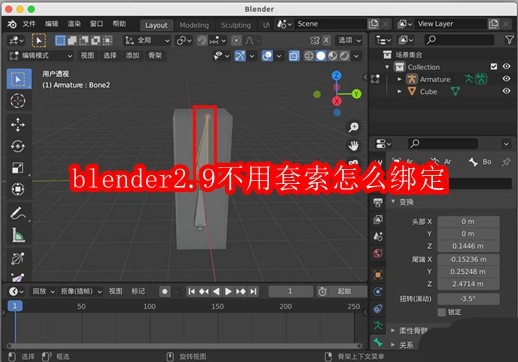Click the viewport zoom magnifier icon
The width and height of the screenshot is (518, 362).
(353, 127)
